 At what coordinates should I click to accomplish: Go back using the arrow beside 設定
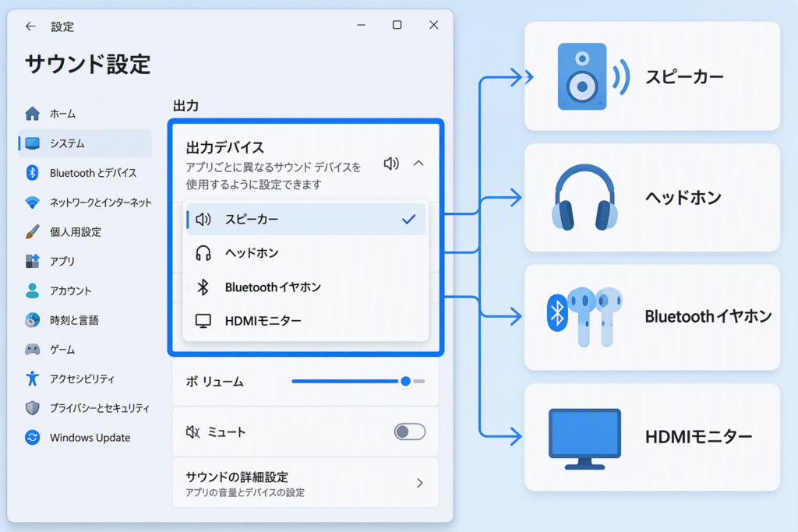coord(30,26)
